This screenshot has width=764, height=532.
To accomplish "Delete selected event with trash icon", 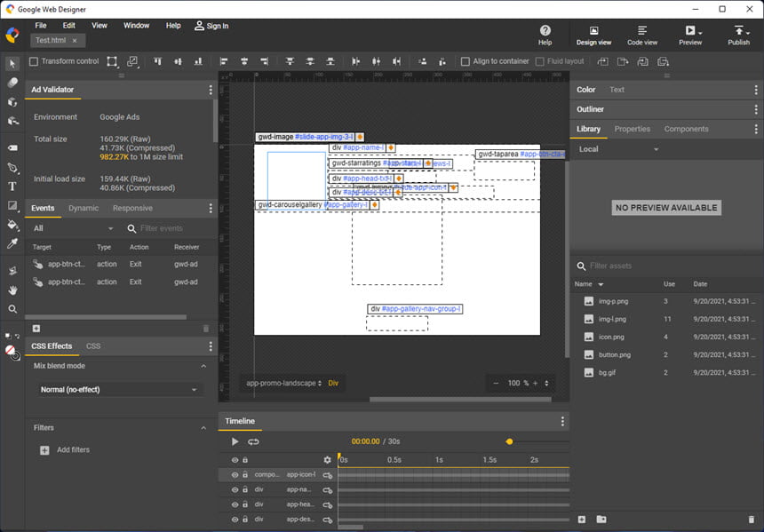I will click(x=205, y=329).
